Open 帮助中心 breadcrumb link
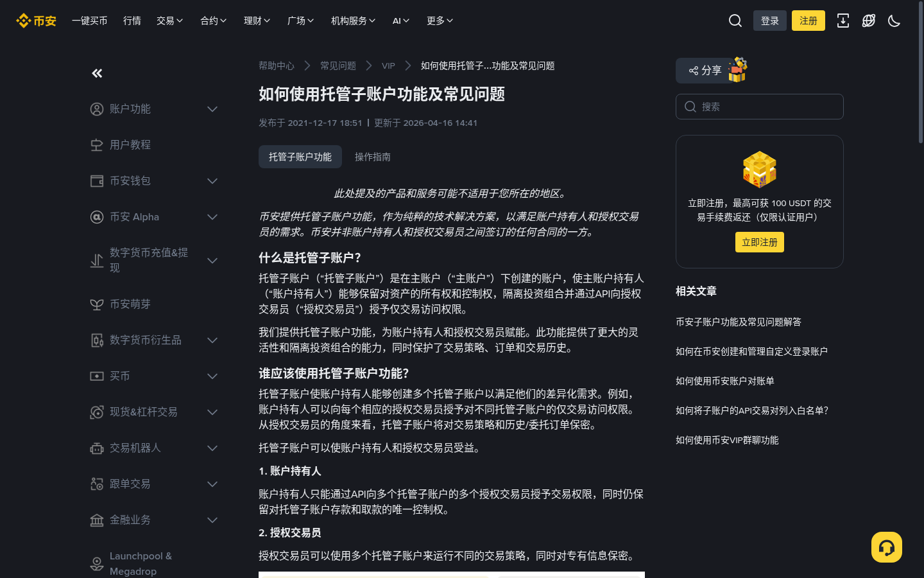This screenshot has width=924, height=578. (277, 66)
